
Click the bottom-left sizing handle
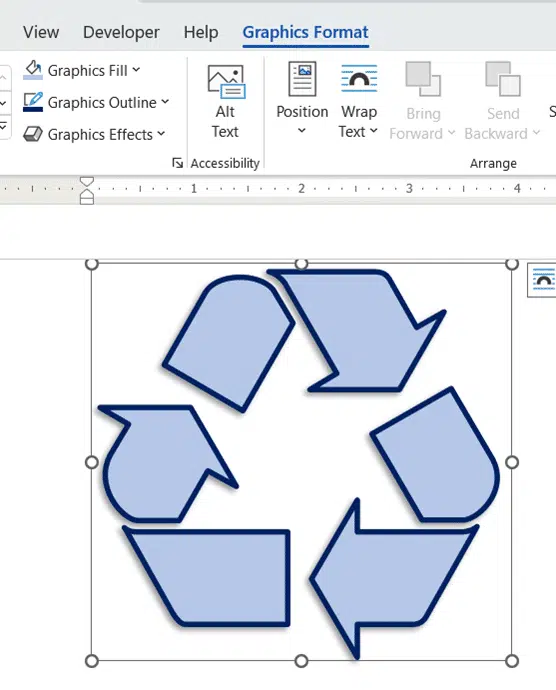(92, 661)
